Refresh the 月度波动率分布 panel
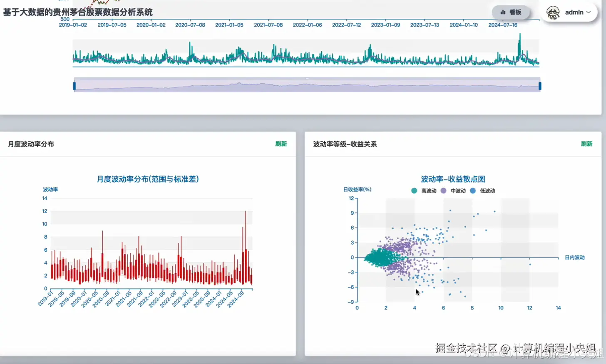606x364 pixels. pyautogui.click(x=281, y=144)
